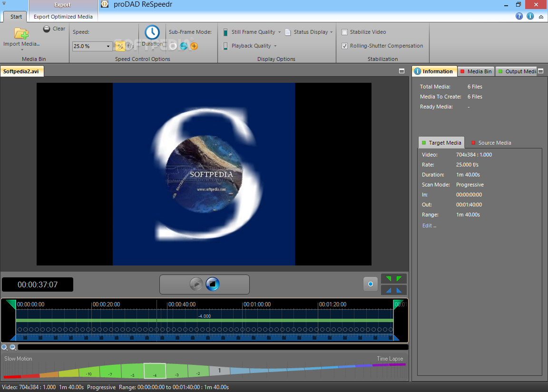Set speed to -2 slow motion segment
Viewport: 548px width, 392px height.
(198, 372)
